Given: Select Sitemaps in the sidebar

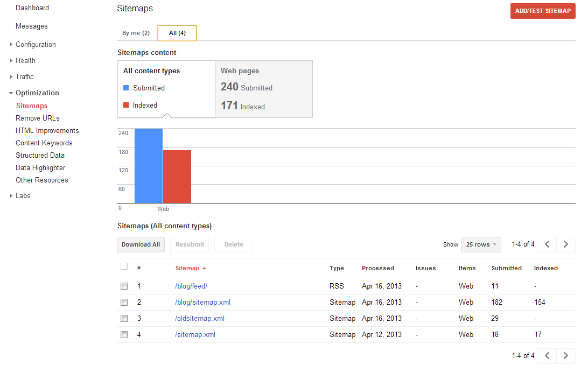Looking at the screenshot, I should tap(32, 106).
